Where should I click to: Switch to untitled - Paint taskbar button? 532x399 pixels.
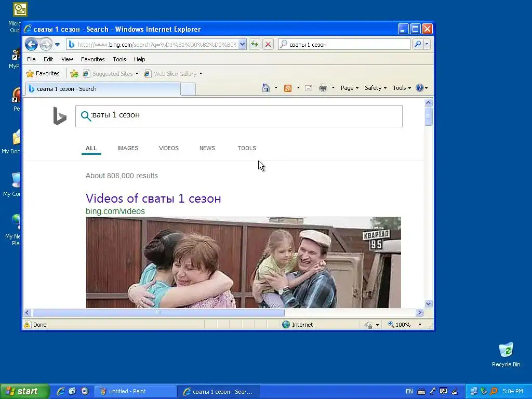135,392
